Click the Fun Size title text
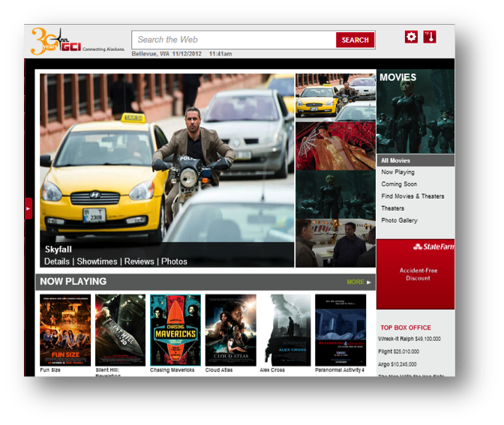504x425 pixels. (50, 370)
